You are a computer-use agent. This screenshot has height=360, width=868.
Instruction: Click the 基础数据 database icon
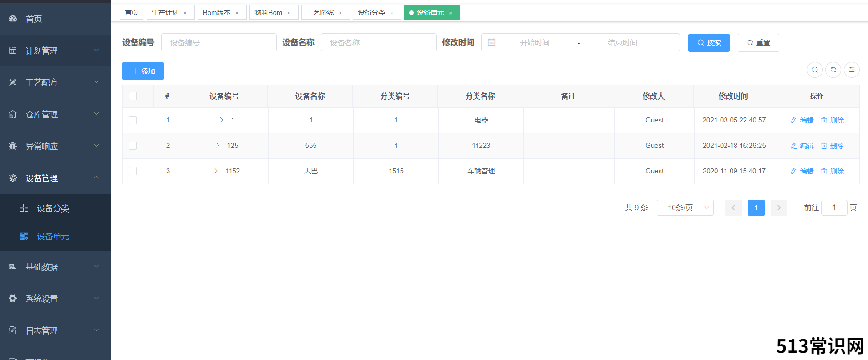coord(13,267)
